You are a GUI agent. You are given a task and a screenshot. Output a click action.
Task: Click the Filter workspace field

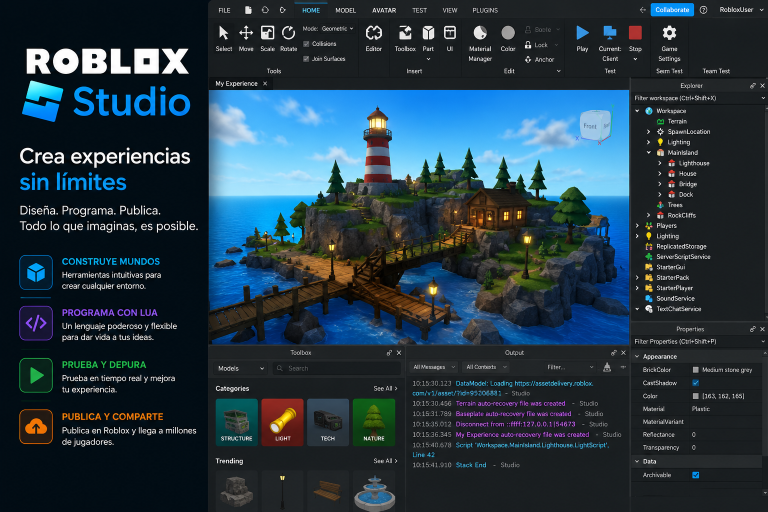(x=698, y=98)
